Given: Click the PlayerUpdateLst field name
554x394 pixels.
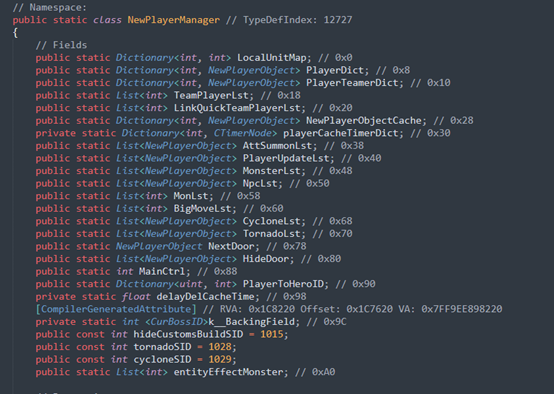Looking at the screenshot, I should [285, 158].
